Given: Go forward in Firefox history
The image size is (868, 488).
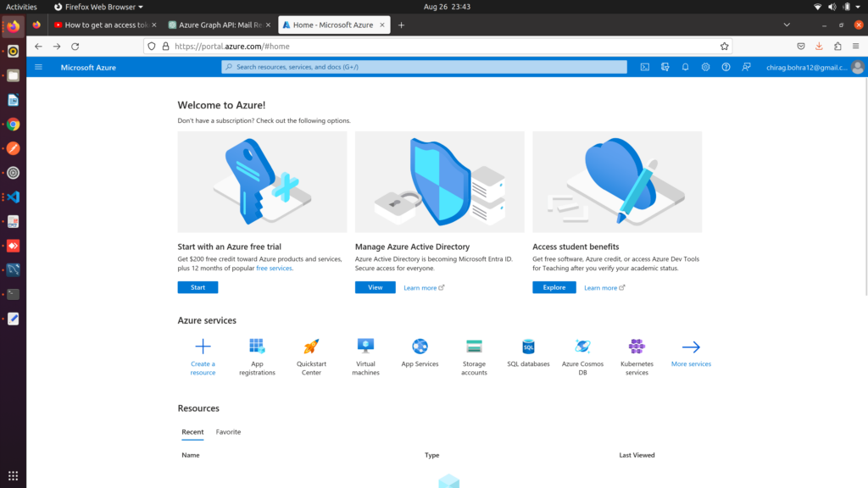Looking at the screenshot, I should coord(57,47).
